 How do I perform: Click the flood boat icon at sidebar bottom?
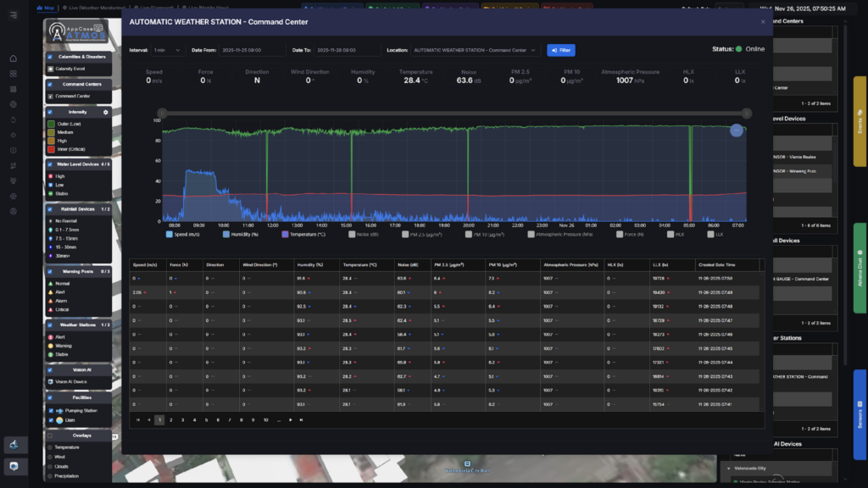tap(14, 445)
